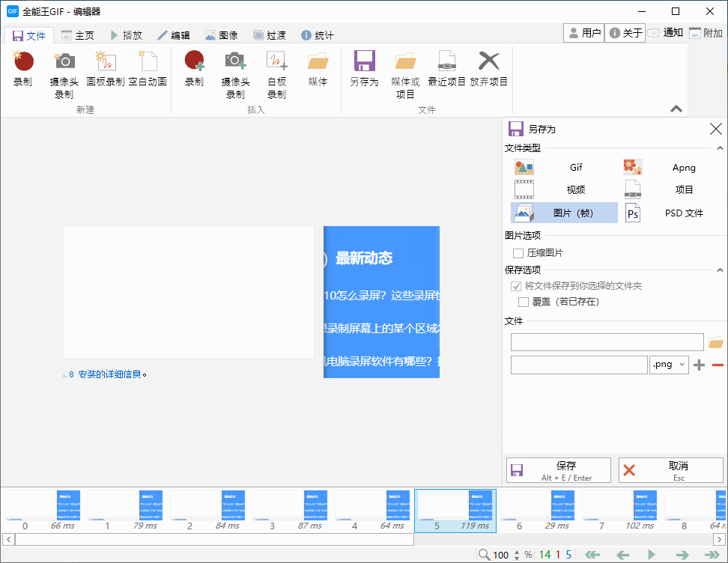This screenshot has width=728, height=563.
Task: Switch to 文件 ribbon tab
Action: [29, 36]
